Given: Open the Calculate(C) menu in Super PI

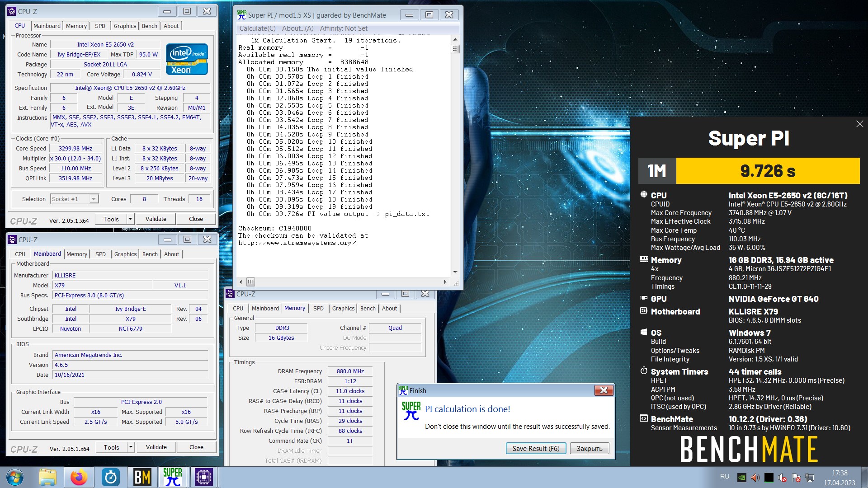Looking at the screenshot, I should [257, 28].
